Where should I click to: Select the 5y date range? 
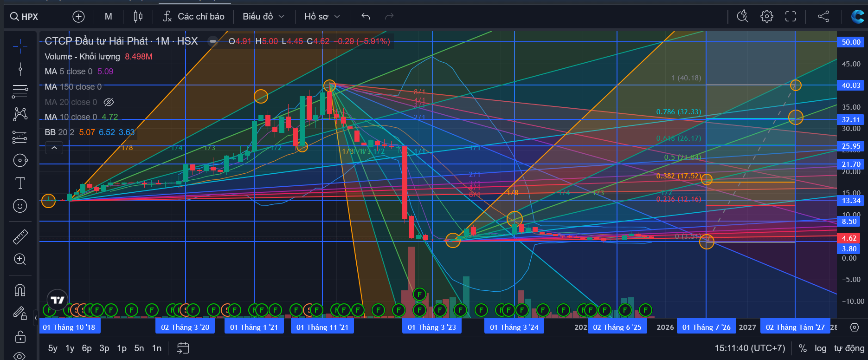(x=53, y=348)
